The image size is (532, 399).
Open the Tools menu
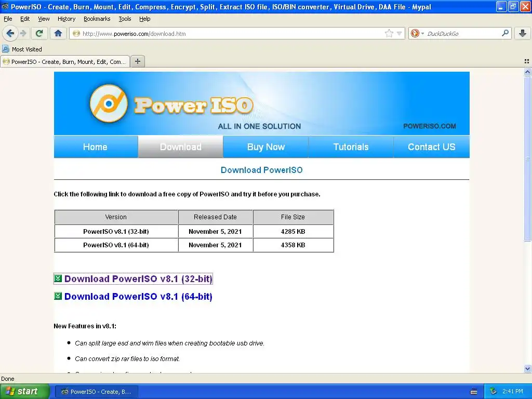pyautogui.click(x=125, y=19)
